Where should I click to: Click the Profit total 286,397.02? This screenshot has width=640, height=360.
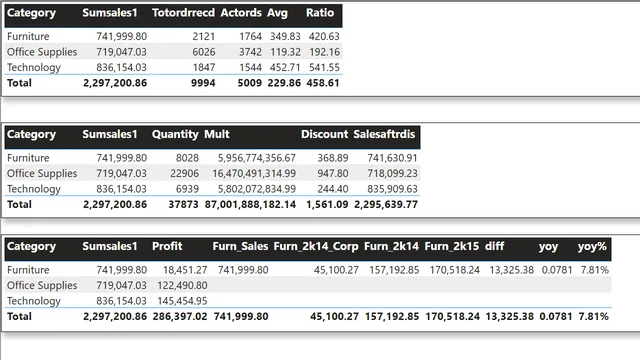pos(180,316)
